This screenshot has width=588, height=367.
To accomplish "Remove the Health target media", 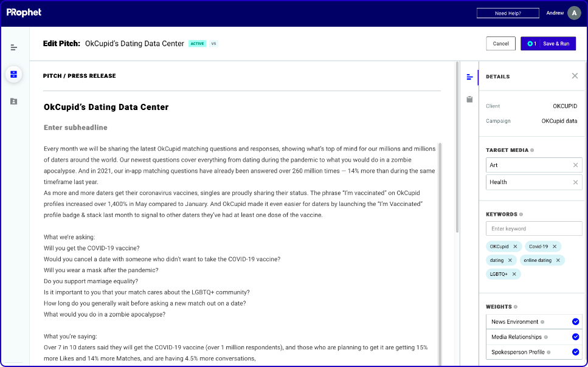I will [576, 182].
